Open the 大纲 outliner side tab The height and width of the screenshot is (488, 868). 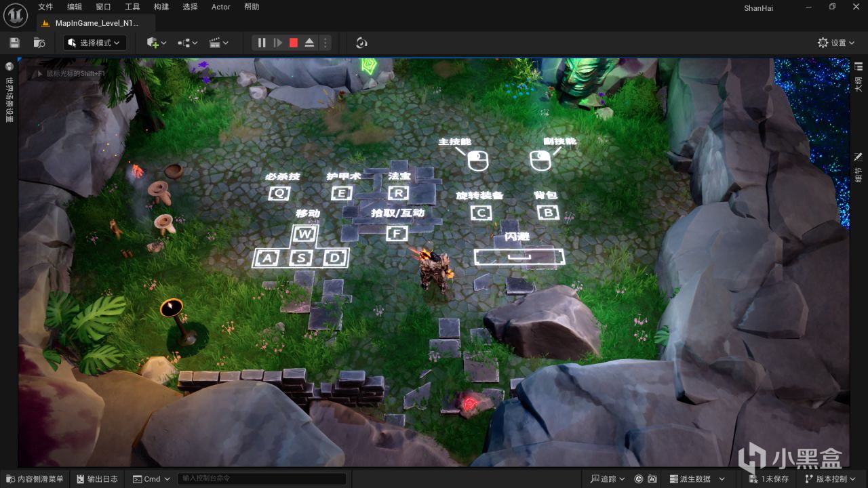coord(859,77)
